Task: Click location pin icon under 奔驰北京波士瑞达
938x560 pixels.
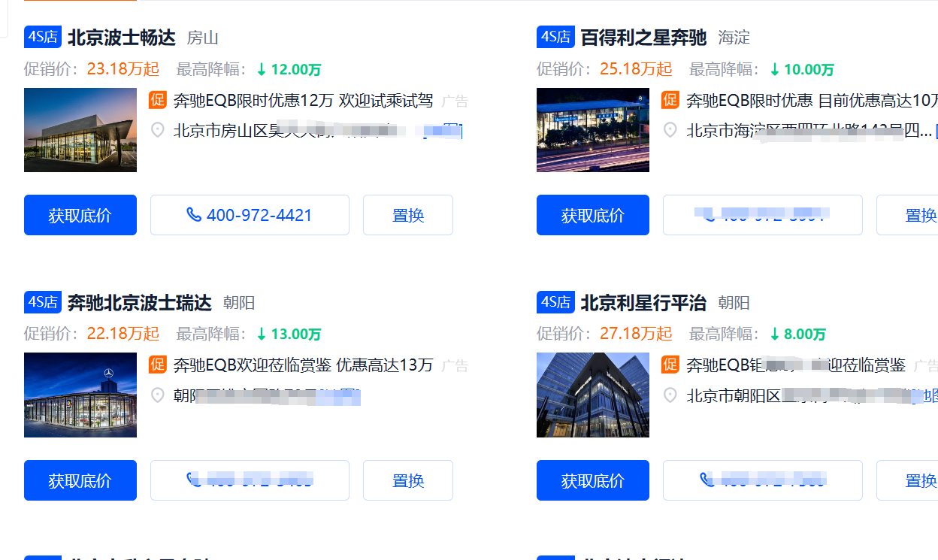Action: (x=157, y=395)
